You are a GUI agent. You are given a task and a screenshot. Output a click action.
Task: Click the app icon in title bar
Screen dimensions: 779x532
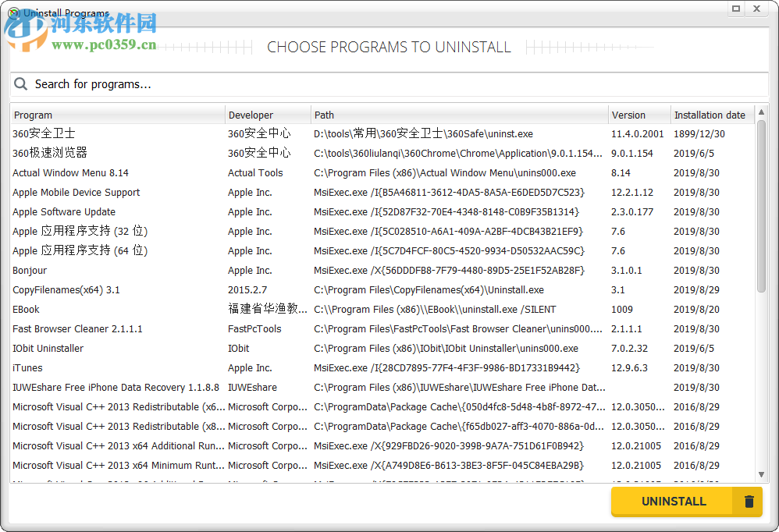click(13, 12)
